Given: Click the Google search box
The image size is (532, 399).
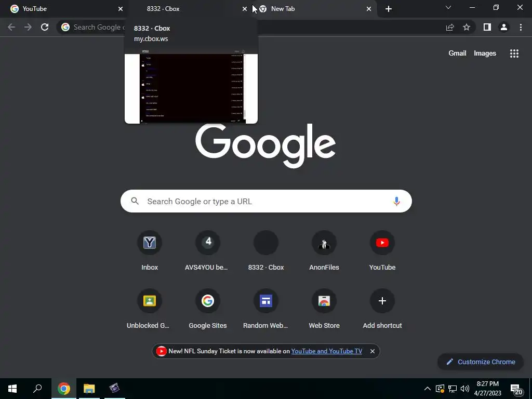Looking at the screenshot, I should (x=266, y=201).
